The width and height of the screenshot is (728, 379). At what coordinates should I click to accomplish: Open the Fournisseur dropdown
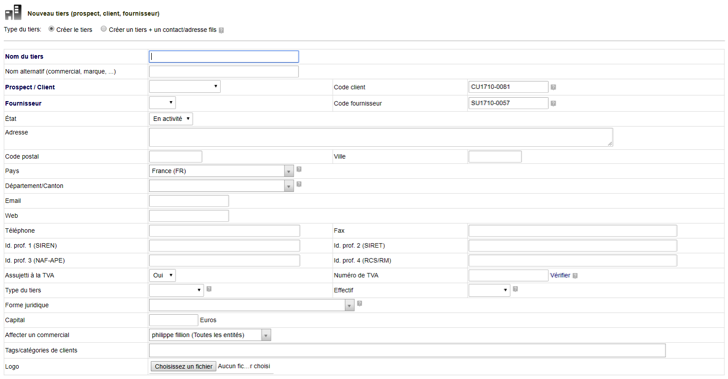coord(162,103)
